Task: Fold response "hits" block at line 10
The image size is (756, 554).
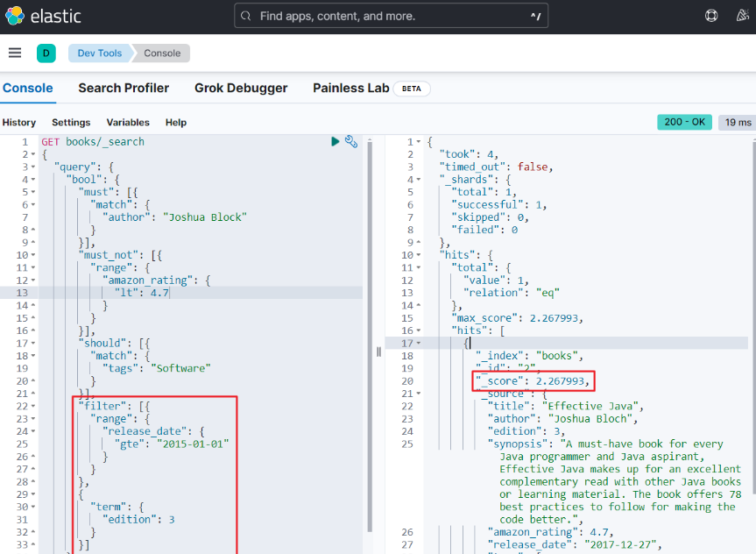Action: (419, 255)
